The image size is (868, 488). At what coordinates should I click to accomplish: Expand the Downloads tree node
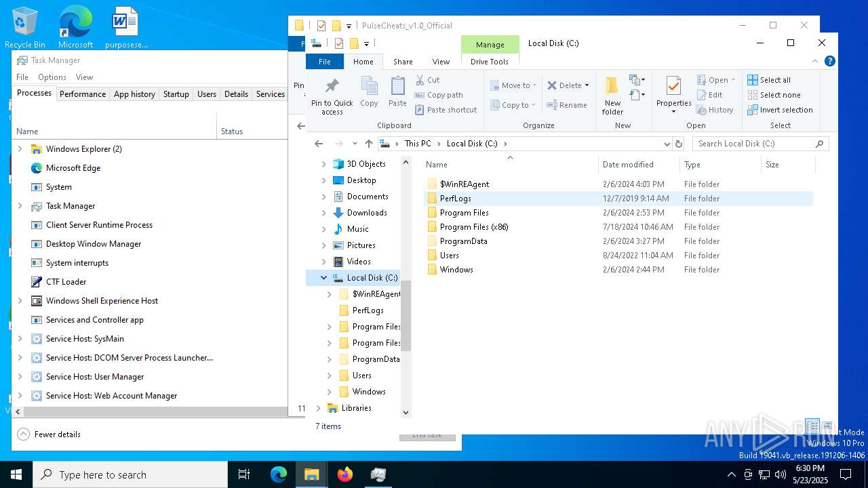coord(323,213)
